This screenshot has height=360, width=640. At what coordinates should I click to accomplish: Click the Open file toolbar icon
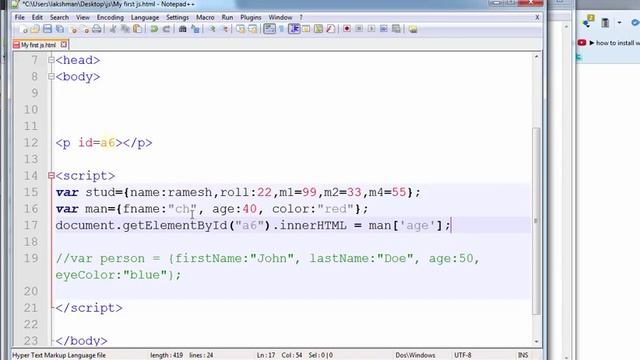pyautogui.click(x=35, y=29)
